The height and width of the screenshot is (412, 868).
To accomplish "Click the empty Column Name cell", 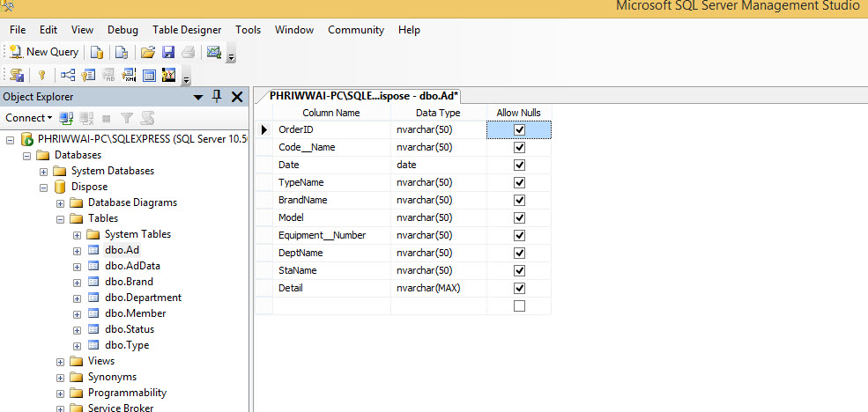I will (331, 305).
